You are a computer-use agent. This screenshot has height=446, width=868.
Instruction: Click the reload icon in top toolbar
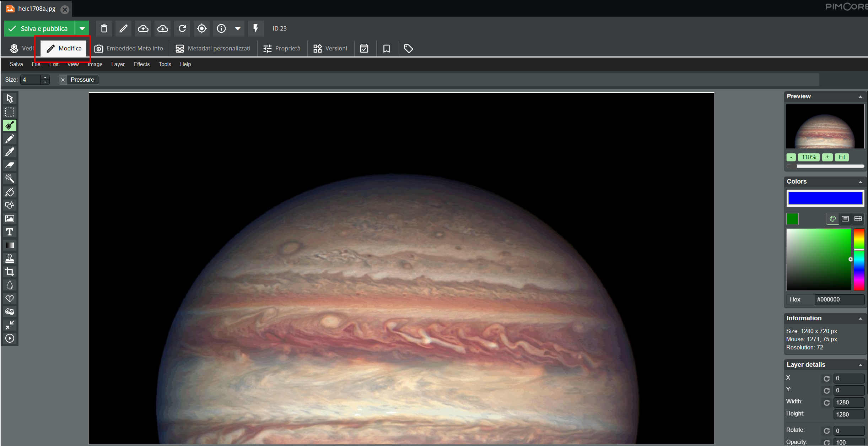[182, 28]
